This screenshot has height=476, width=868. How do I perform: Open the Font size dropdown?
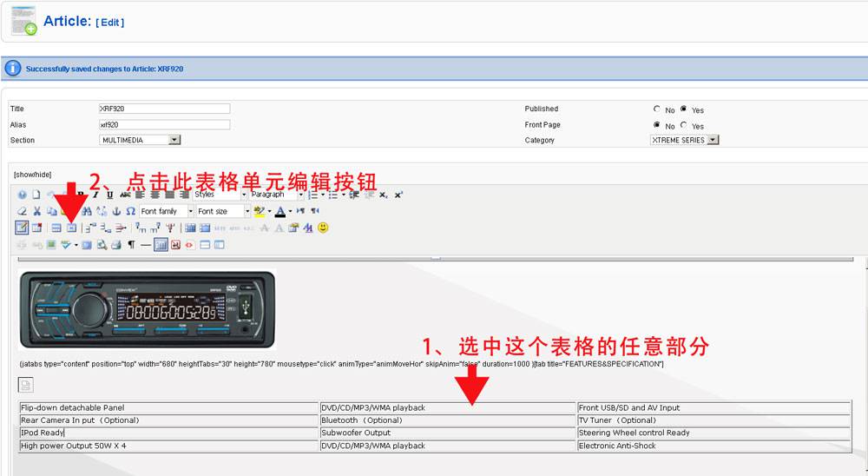pos(224,211)
